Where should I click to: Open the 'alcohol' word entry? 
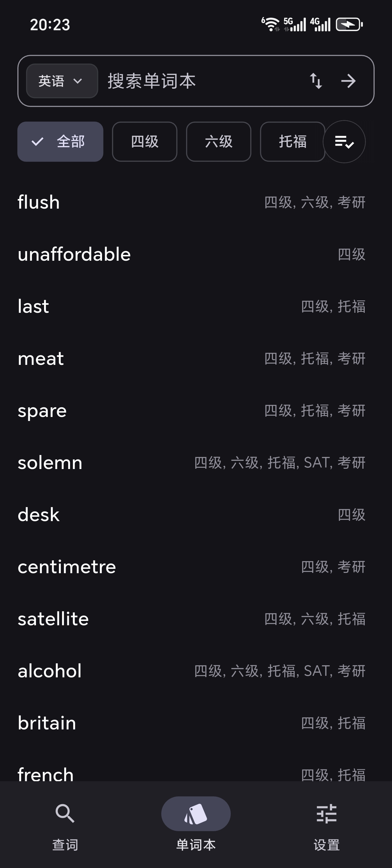click(50, 671)
